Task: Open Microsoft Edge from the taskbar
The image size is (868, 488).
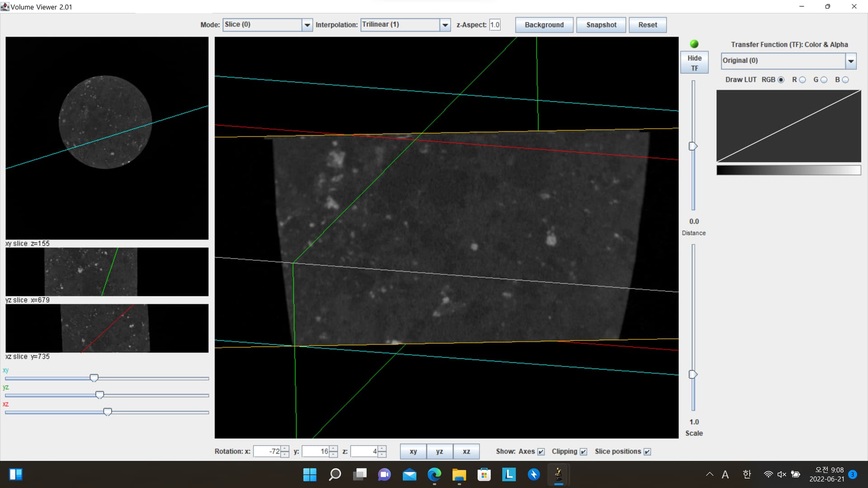Action: pyautogui.click(x=434, y=475)
